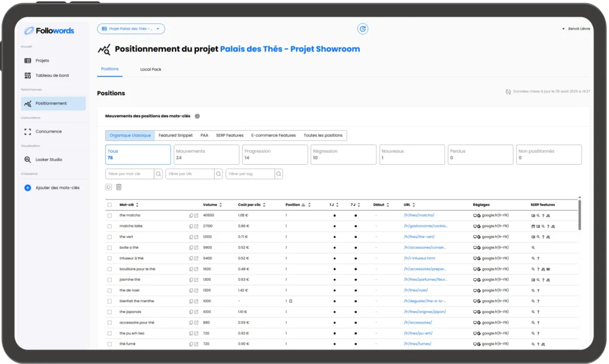This screenshot has height=364, width=609.
Task: Select the Mouvements 24 filter card
Action: click(206, 155)
